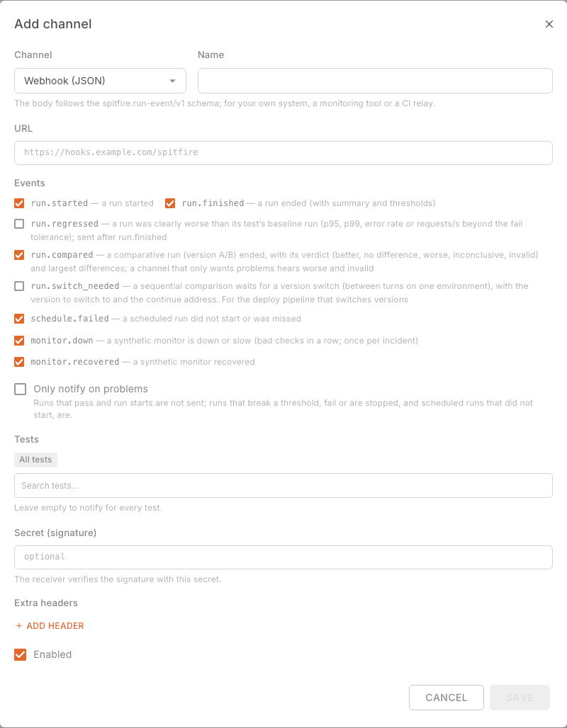Disable the run.compared event checkbox

pos(19,255)
